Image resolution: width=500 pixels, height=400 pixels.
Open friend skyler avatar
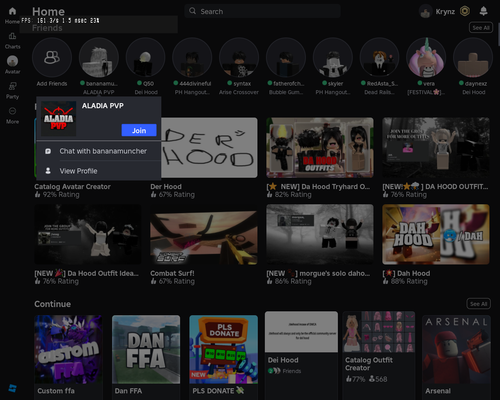(x=333, y=57)
